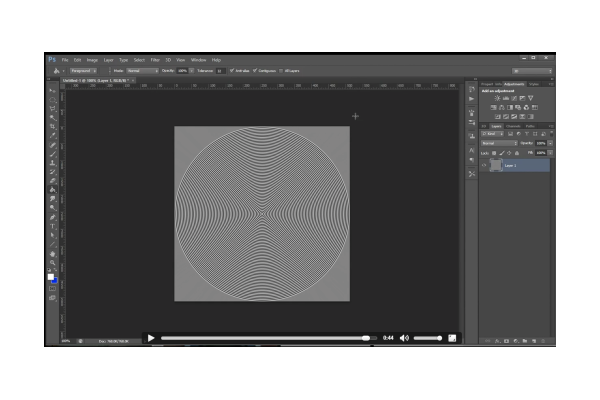Screen dimensions: 600x400
Task: Open the Filter menu
Action: (155, 60)
